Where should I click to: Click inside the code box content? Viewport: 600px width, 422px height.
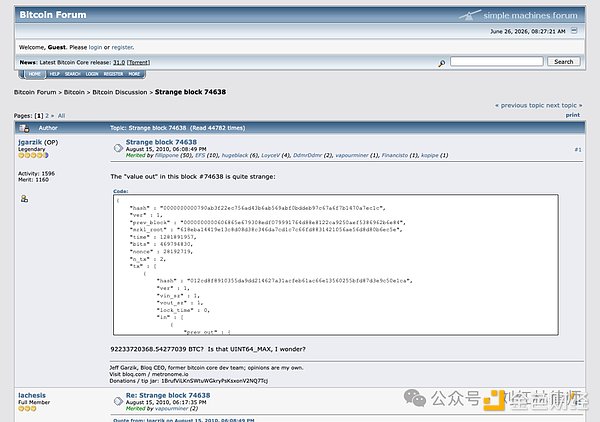point(336,265)
